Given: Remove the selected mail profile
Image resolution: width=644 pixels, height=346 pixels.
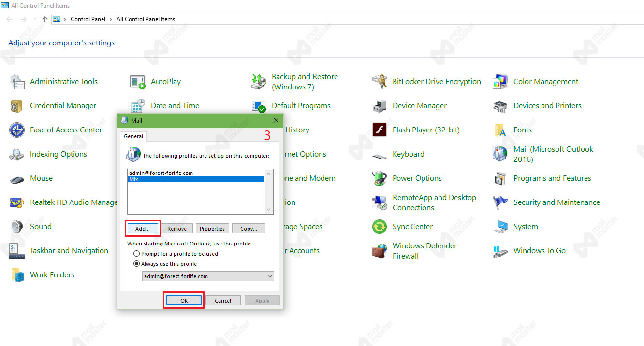Looking at the screenshot, I should point(177,229).
